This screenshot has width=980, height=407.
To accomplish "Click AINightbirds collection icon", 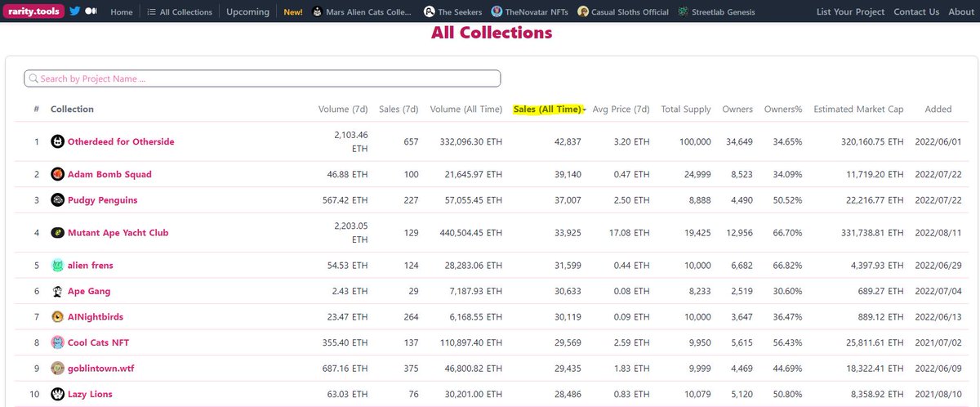I will pyautogui.click(x=57, y=316).
